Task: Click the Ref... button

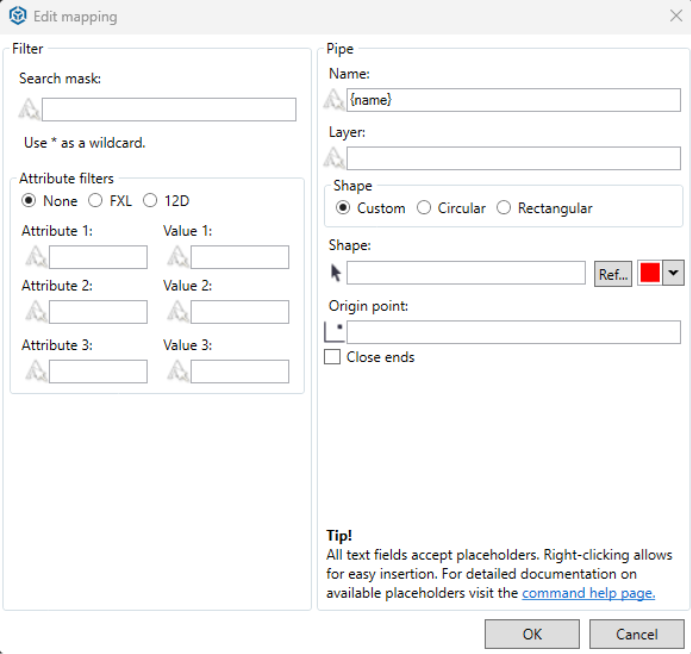Action: coord(613,274)
